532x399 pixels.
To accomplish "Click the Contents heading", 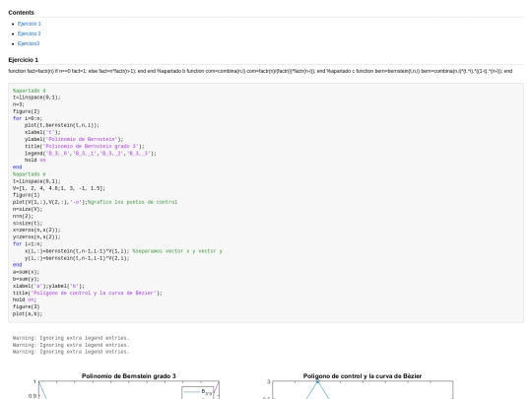I will [21, 13].
